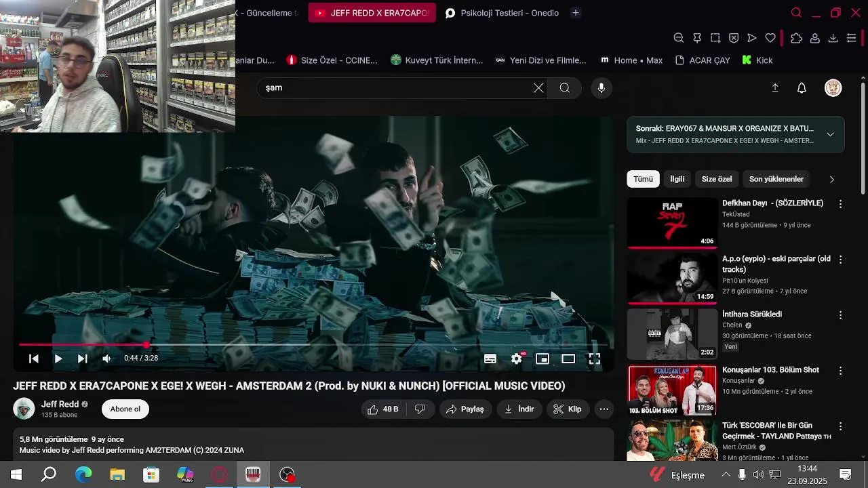Viewport: 868px width, 488px height.
Task: Switch to Psikoloji Testleri - Onedio tab
Action: (502, 13)
